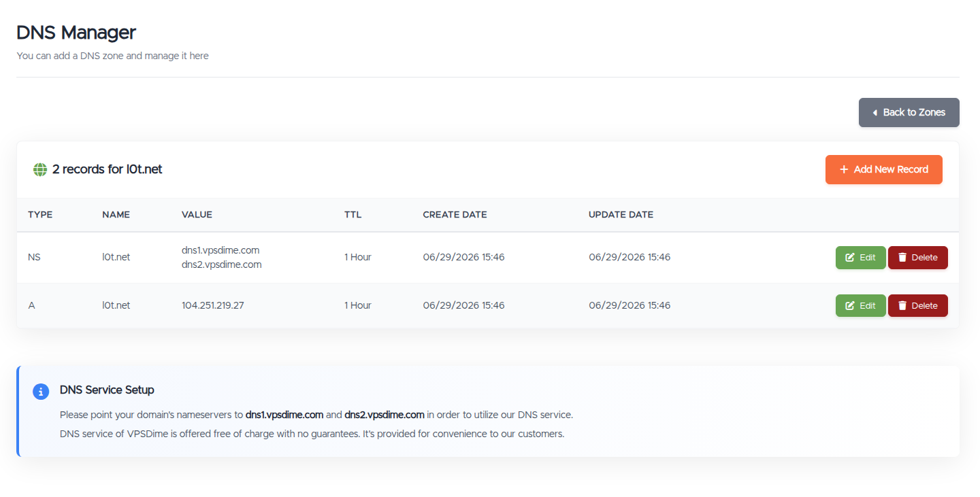980x497 pixels.
Task: Click the DNS Service Setup heading
Action: click(107, 390)
